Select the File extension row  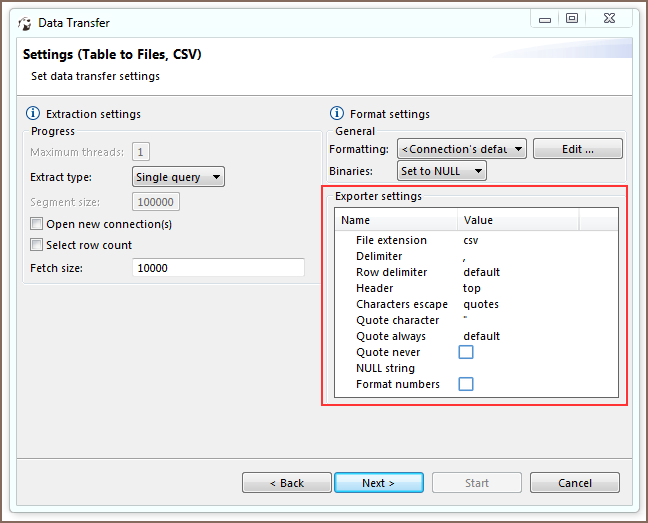(391, 240)
